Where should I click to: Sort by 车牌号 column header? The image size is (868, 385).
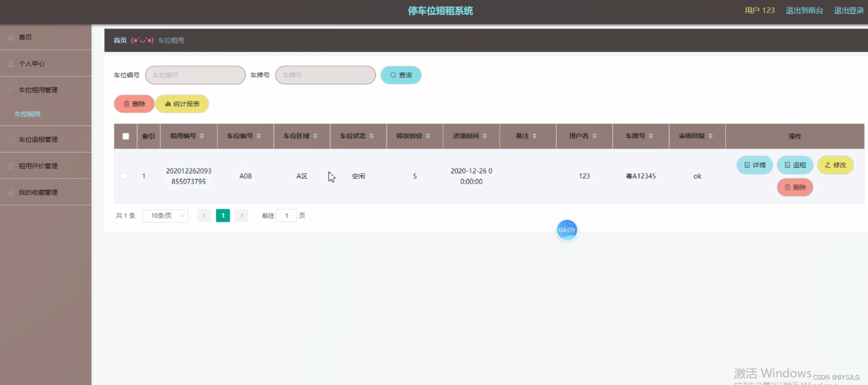coord(650,136)
